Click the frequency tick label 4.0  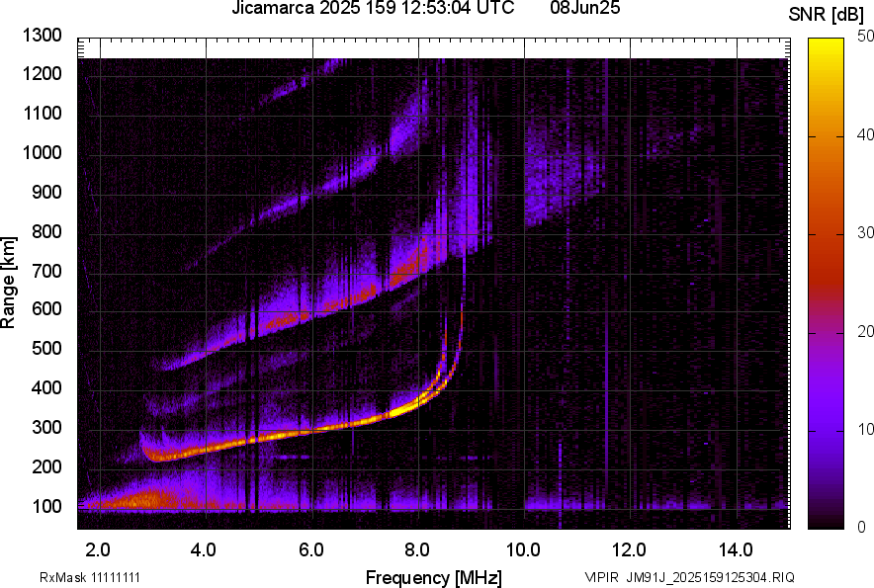(x=204, y=550)
